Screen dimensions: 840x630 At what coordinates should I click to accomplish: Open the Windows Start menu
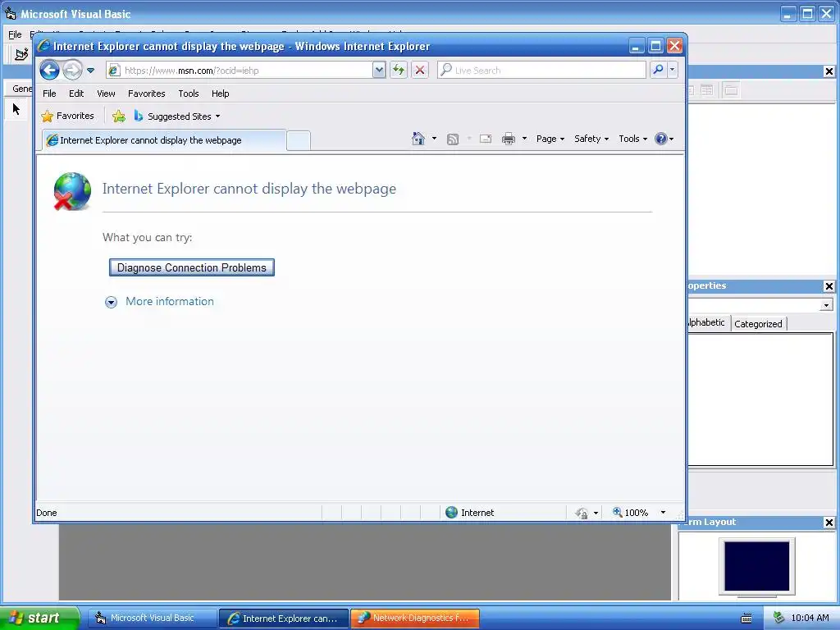(39, 618)
